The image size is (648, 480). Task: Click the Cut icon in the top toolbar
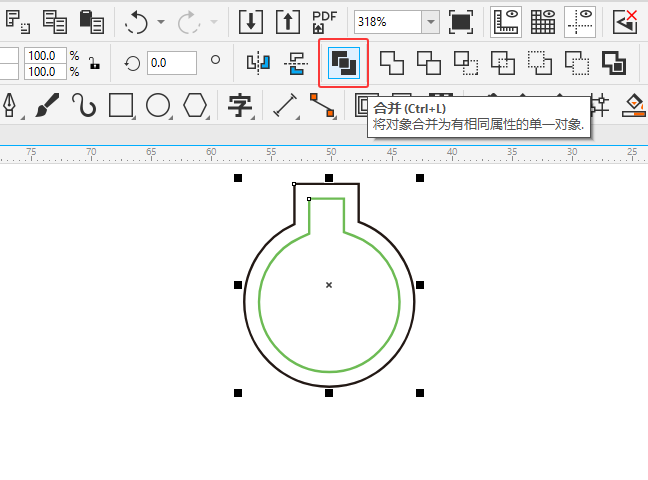point(17,21)
